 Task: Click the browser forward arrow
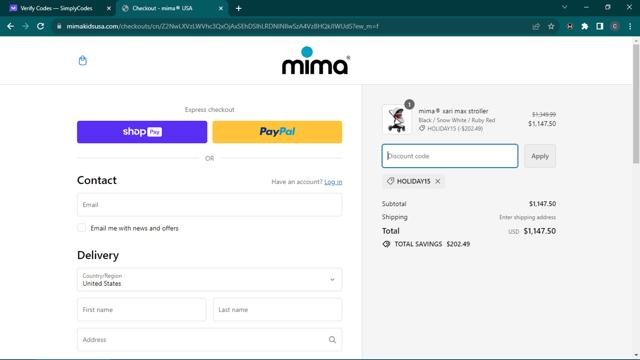pos(25,26)
